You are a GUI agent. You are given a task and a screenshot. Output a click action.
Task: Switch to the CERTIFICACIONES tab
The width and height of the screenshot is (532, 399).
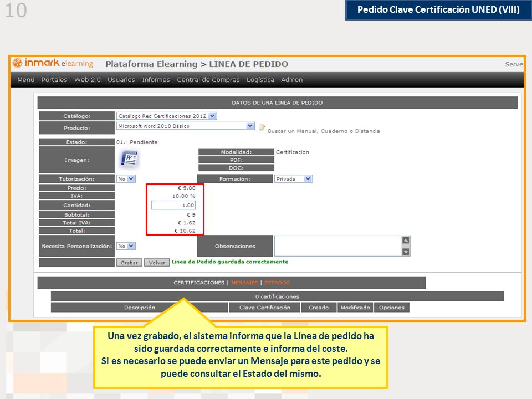pos(199,283)
